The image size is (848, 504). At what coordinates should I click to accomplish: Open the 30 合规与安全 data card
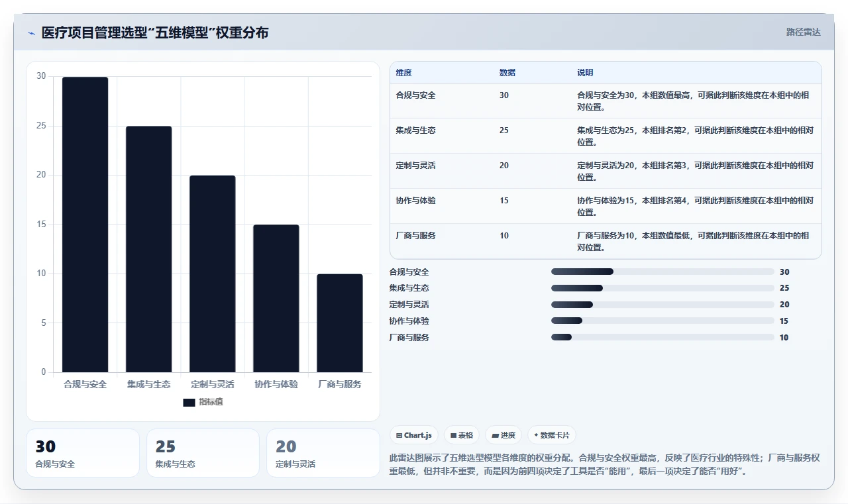pos(83,453)
